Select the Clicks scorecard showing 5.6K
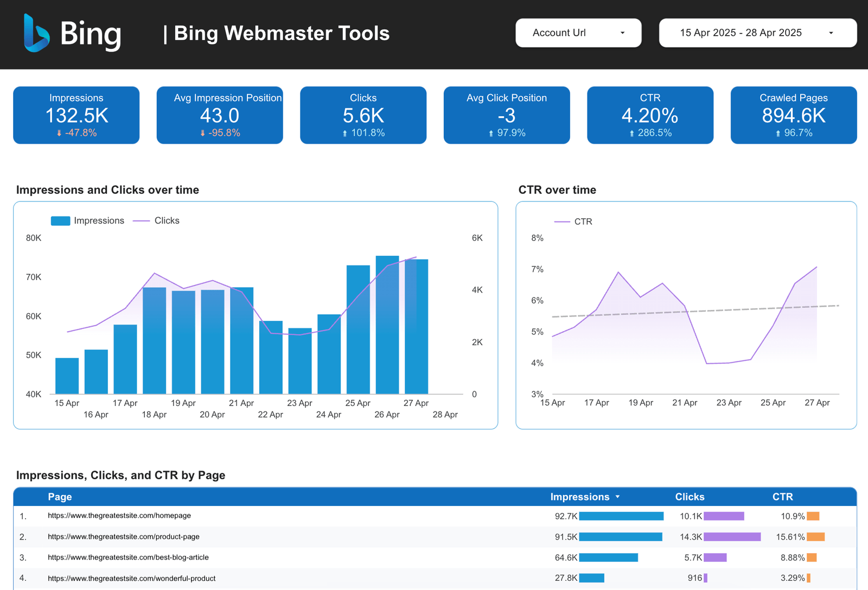The height and width of the screenshot is (590, 868). coord(363,115)
